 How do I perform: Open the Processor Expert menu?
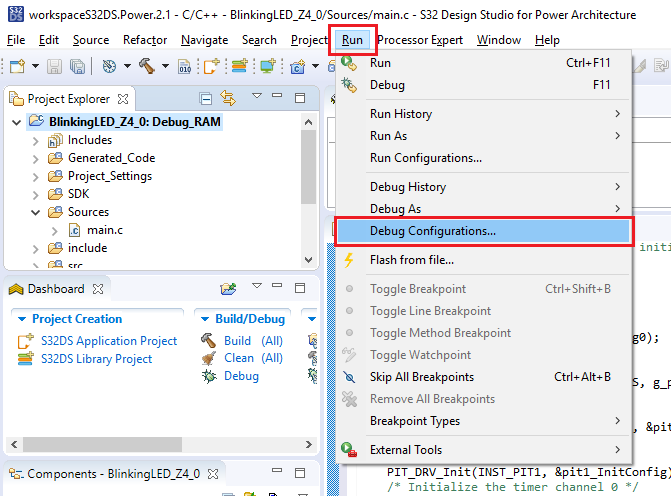click(x=420, y=40)
